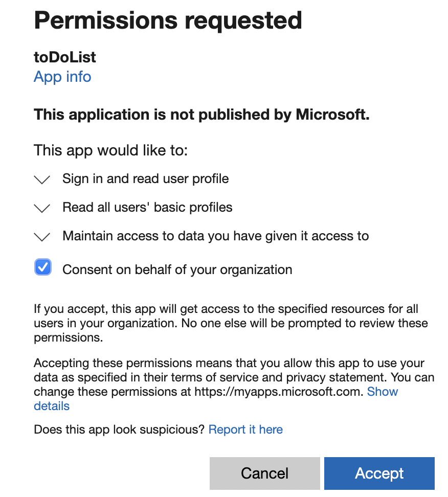Click the toDoList app name
This screenshot has height=497, width=448.
[x=65, y=57]
